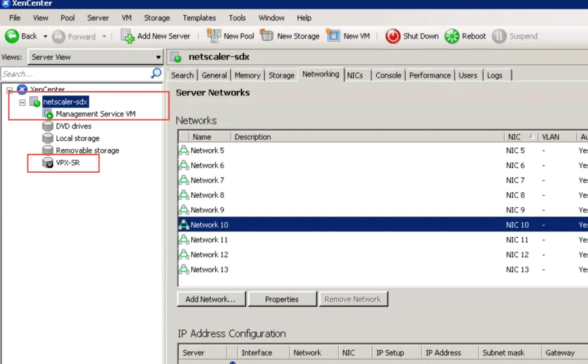Collapse the XenCenter root node
Image resolution: width=588 pixels, height=364 pixels.
9,90
